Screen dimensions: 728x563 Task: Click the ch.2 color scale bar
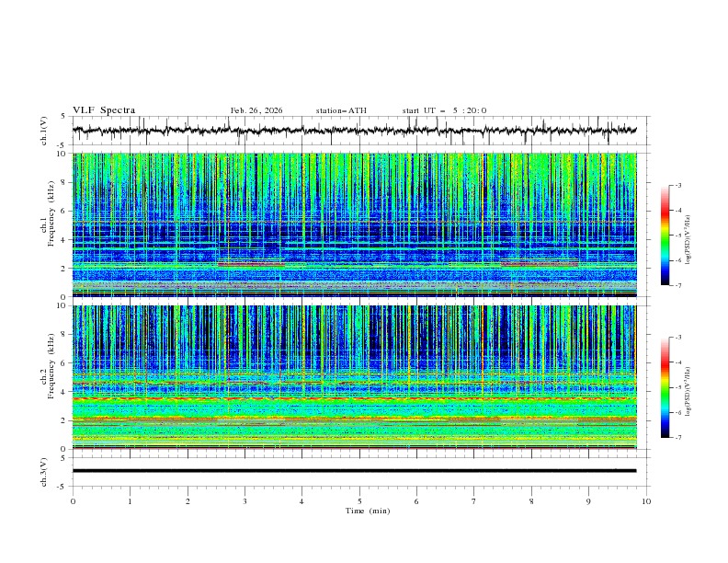[x=665, y=387]
